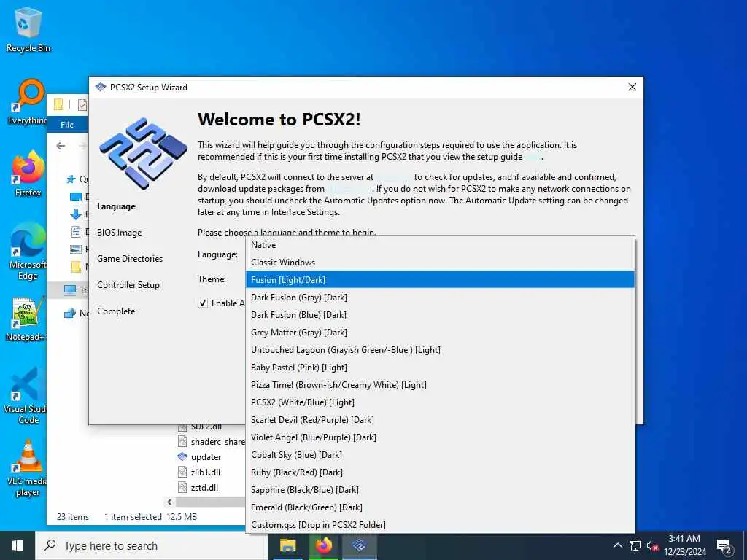The height and width of the screenshot is (560, 747).
Task: Select Untouched Lagoon theme
Action: [440, 350]
